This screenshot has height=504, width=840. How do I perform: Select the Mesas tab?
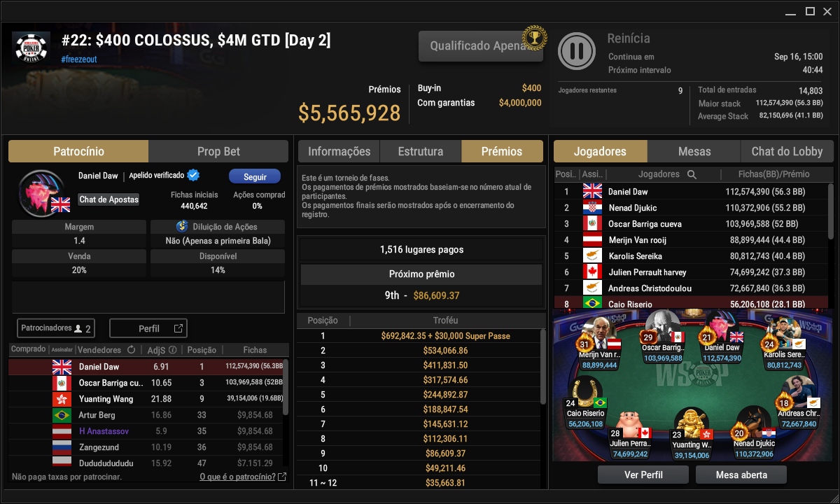(x=694, y=151)
